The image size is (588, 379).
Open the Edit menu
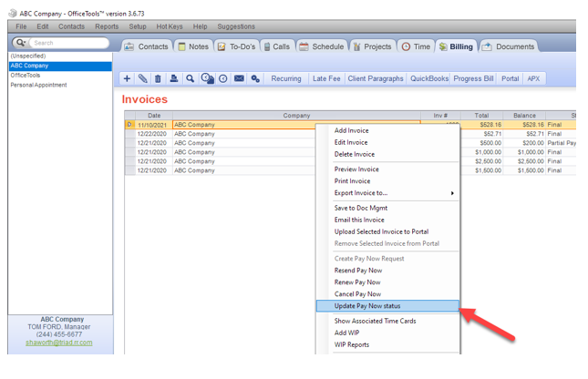pos(43,26)
